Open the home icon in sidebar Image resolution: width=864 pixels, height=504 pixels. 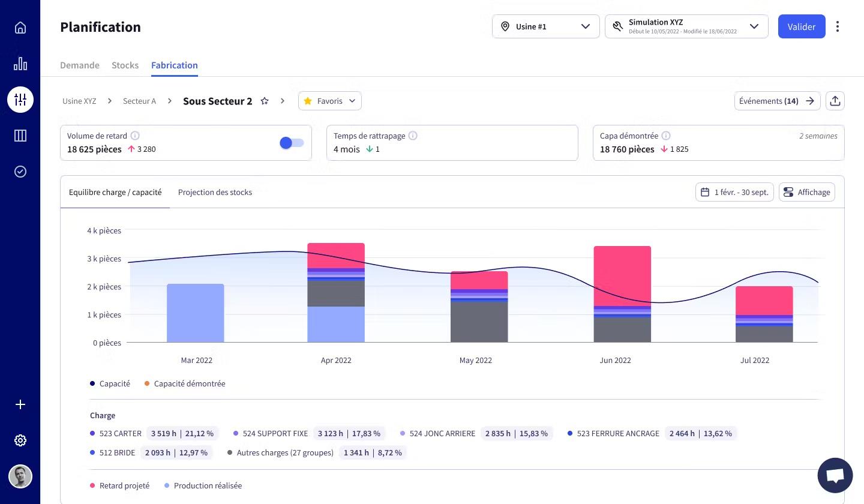20,28
